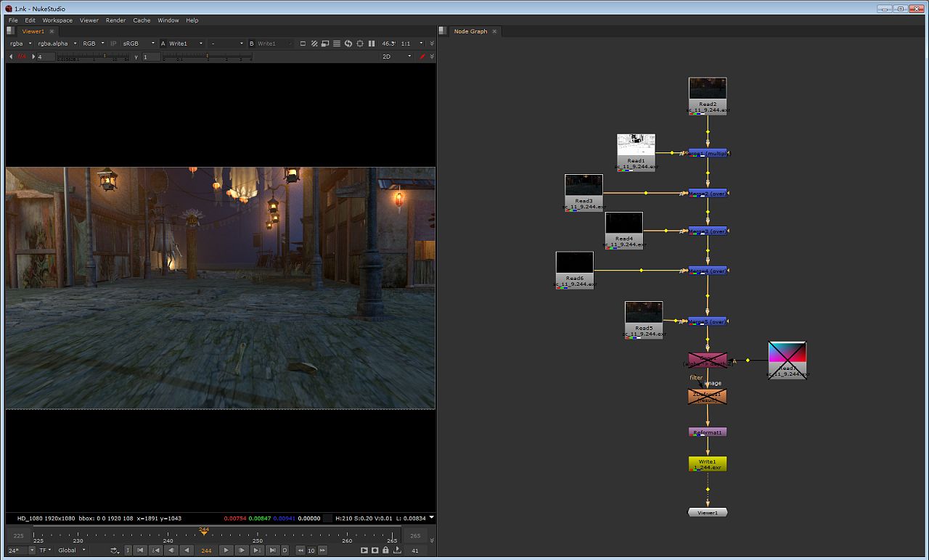Viewport: 929px width, 560px height.
Task: Play the sequence backwards
Action: point(187,551)
